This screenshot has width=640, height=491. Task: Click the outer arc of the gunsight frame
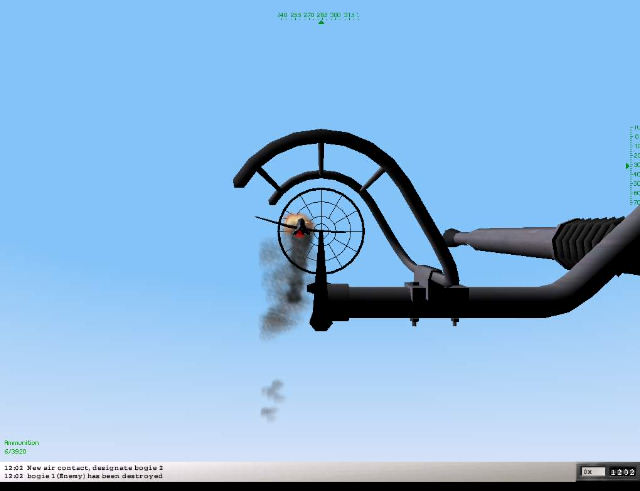click(x=330, y=139)
